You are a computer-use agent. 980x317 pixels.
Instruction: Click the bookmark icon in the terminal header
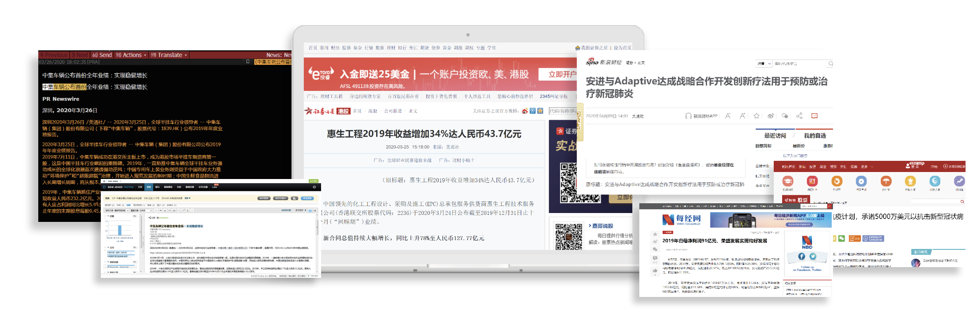click(248, 62)
